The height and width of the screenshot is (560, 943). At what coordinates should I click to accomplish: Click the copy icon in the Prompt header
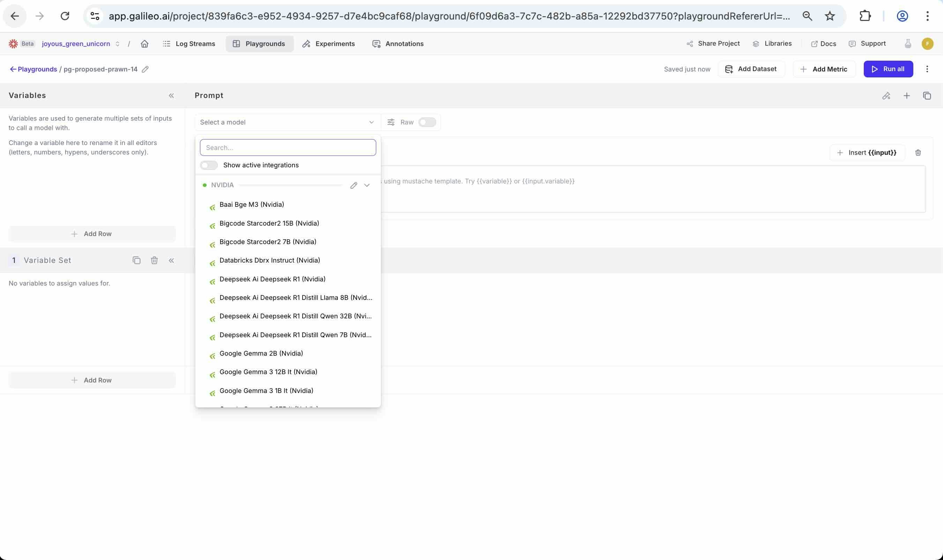pyautogui.click(x=927, y=96)
